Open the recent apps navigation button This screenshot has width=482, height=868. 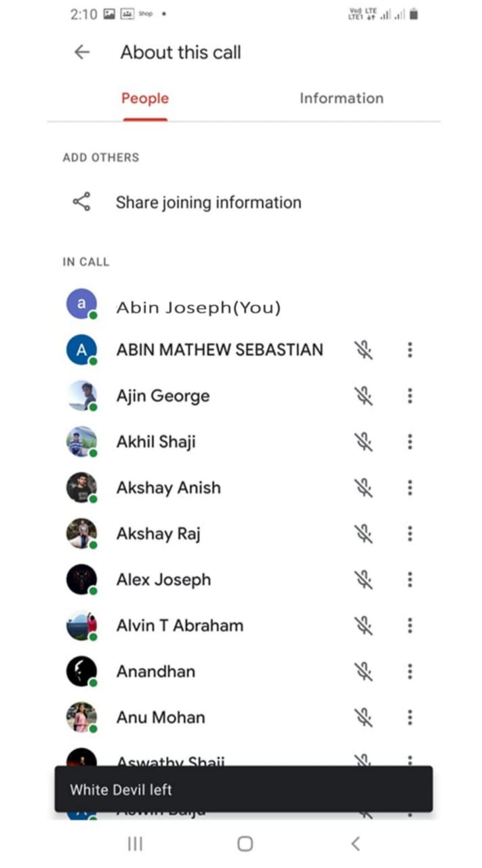point(135,843)
